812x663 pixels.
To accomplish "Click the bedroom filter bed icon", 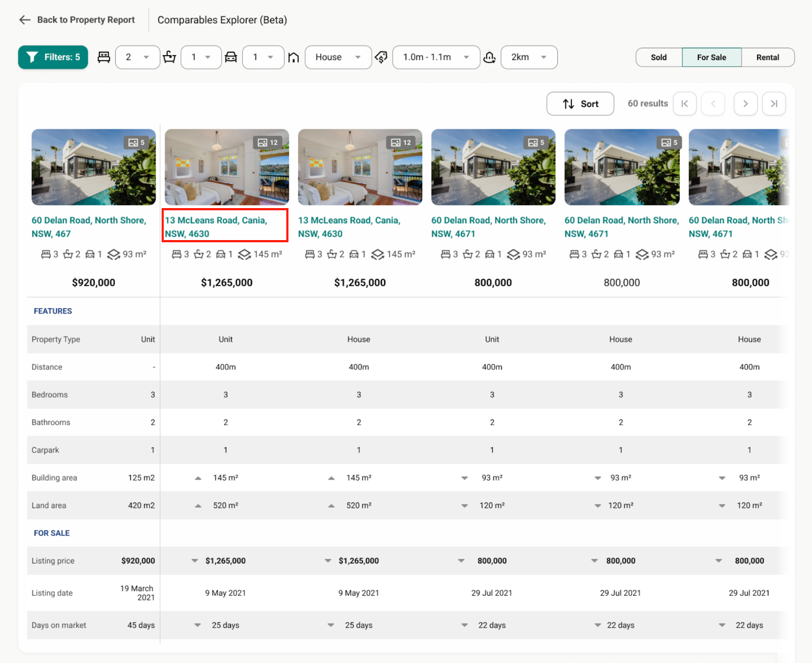I will pos(104,57).
